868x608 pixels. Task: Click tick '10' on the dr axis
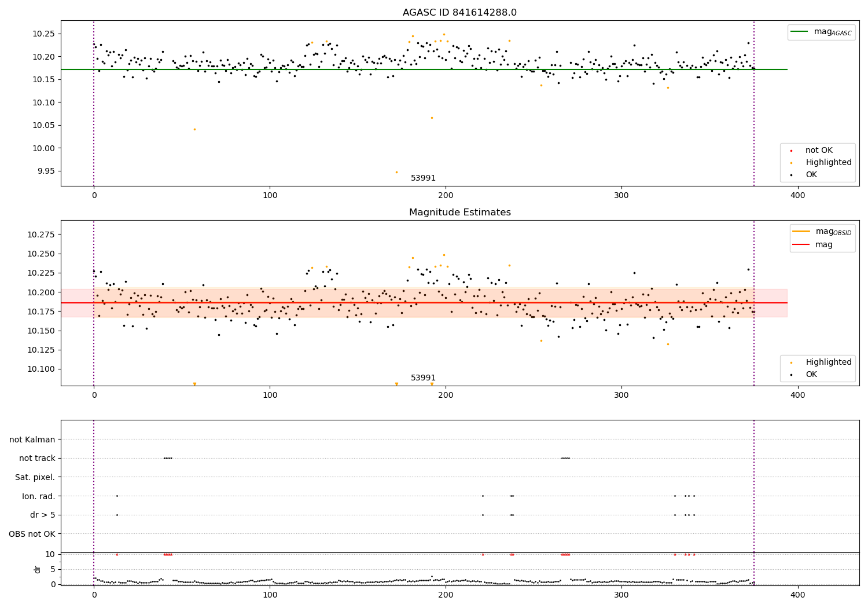(50, 554)
